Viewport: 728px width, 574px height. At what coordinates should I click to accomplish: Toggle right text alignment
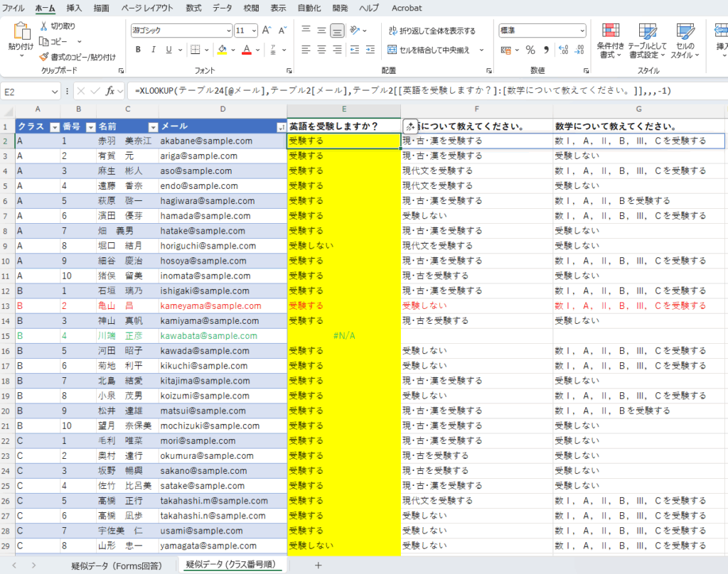(337, 50)
